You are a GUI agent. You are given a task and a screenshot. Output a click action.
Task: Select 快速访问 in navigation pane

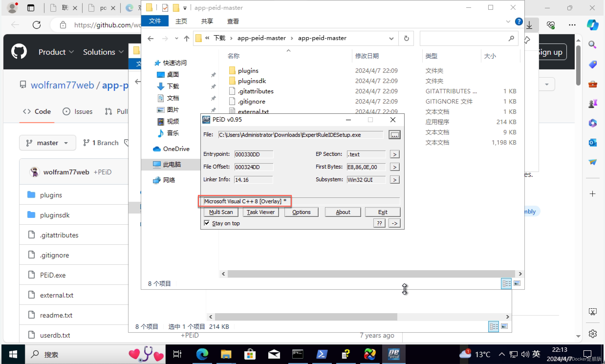[x=170, y=63]
